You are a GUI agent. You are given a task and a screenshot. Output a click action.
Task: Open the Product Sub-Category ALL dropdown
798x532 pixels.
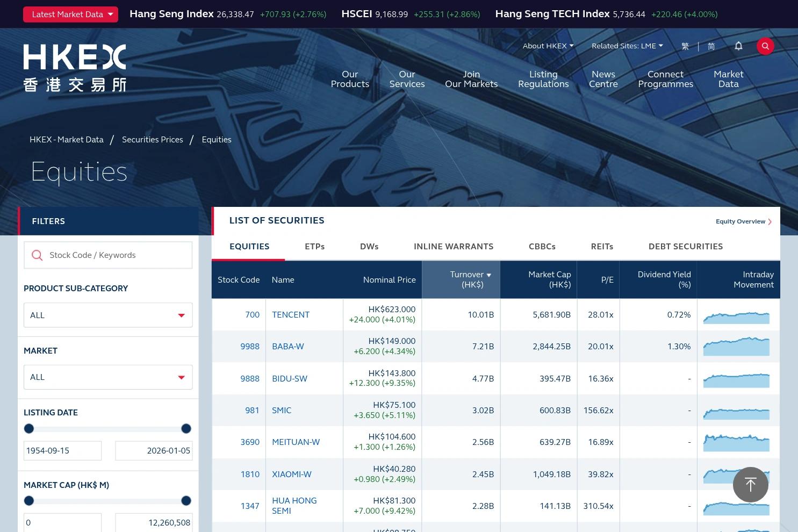(108, 315)
